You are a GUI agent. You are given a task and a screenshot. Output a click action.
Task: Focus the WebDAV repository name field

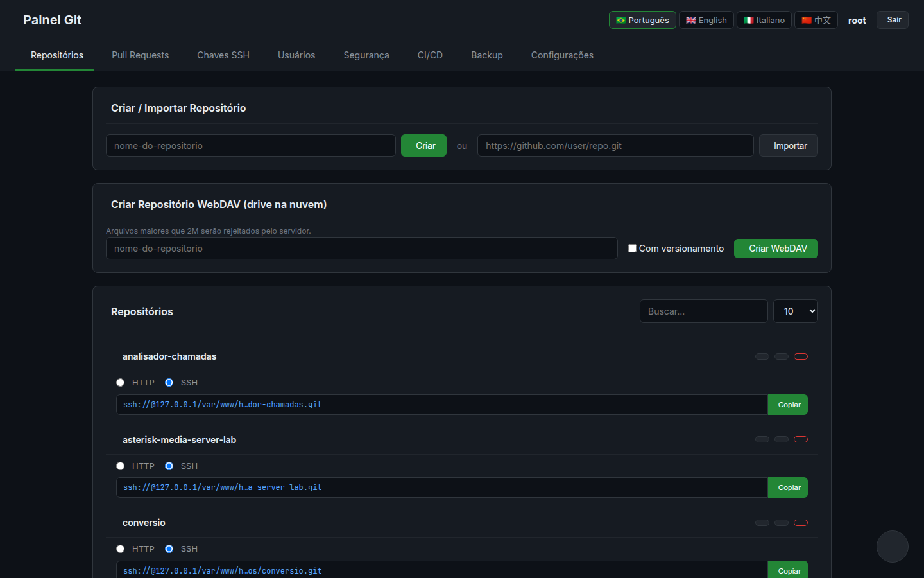[362, 249]
